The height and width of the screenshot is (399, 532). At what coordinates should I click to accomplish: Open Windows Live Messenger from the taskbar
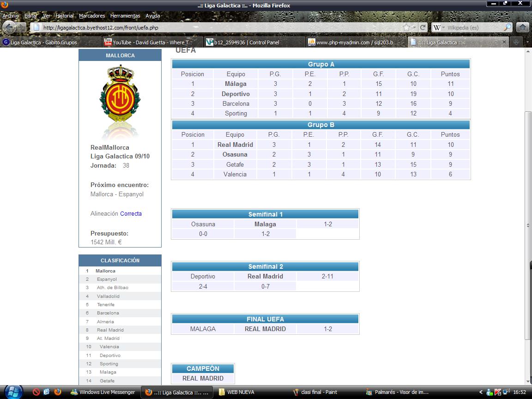point(103,392)
